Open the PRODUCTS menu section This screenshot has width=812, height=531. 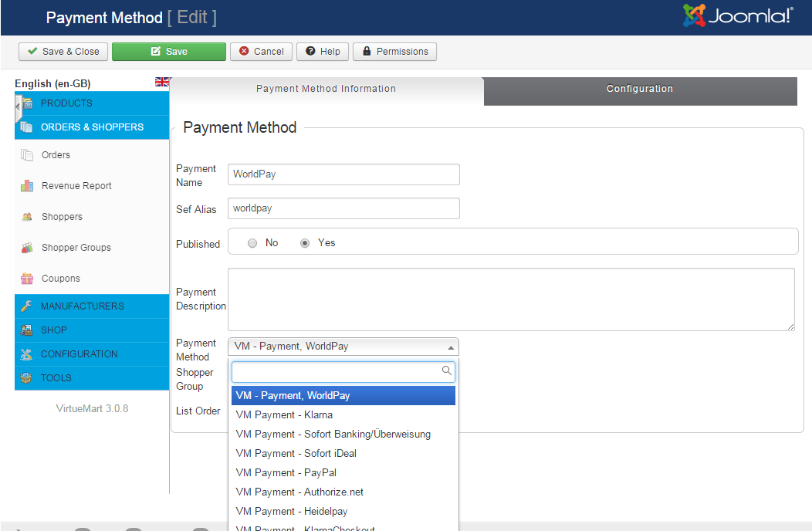92,103
